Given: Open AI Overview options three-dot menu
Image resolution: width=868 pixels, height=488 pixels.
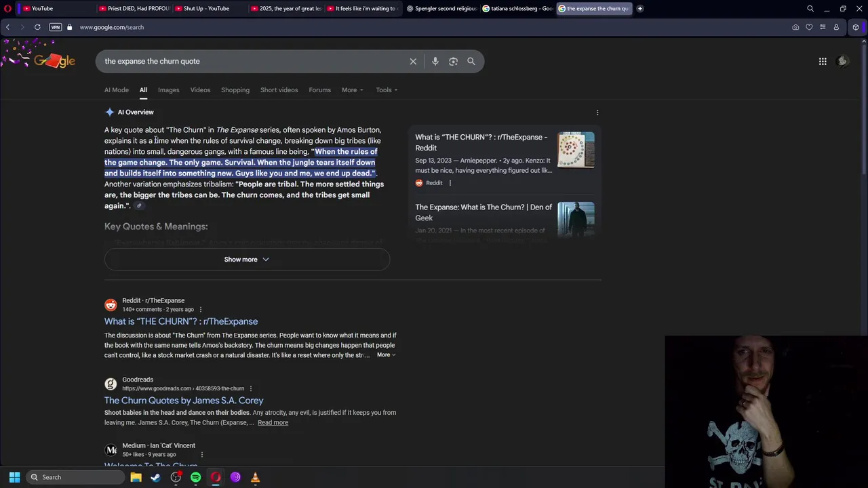Looking at the screenshot, I should pyautogui.click(x=597, y=113).
